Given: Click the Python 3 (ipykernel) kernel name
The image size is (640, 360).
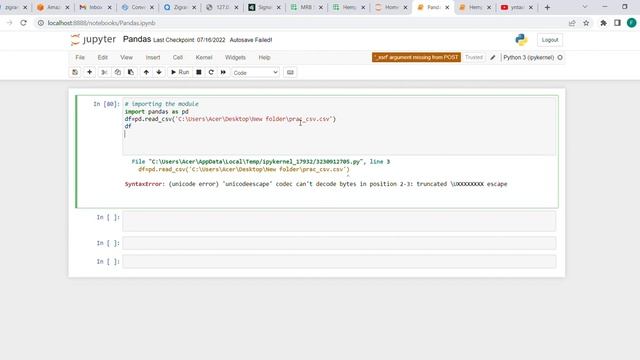Looking at the screenshot, I should (529, 58).
